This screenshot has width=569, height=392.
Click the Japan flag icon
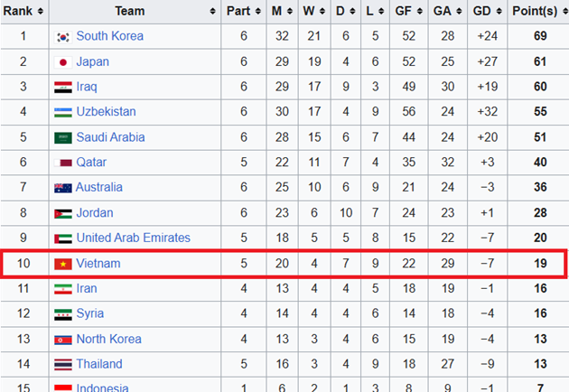coord(63,62)
